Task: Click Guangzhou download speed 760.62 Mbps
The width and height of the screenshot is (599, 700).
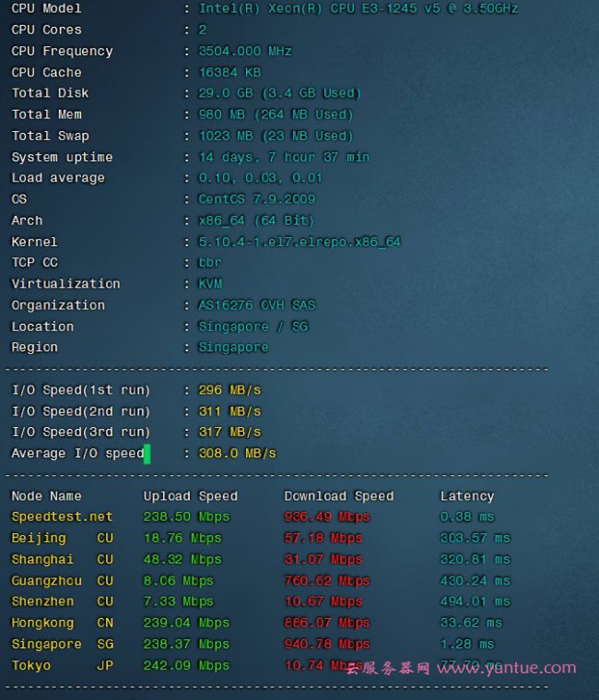Action: pos(326,581)
